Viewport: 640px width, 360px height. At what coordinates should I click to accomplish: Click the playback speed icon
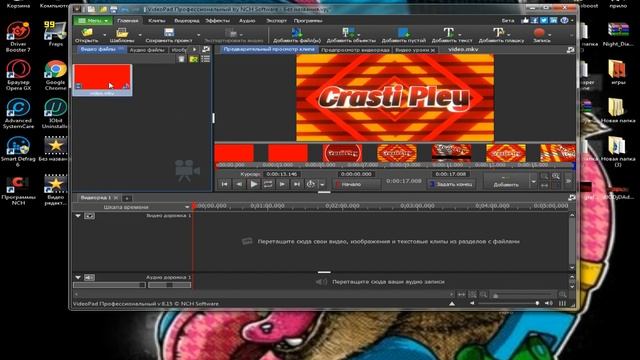pos(311,184)
